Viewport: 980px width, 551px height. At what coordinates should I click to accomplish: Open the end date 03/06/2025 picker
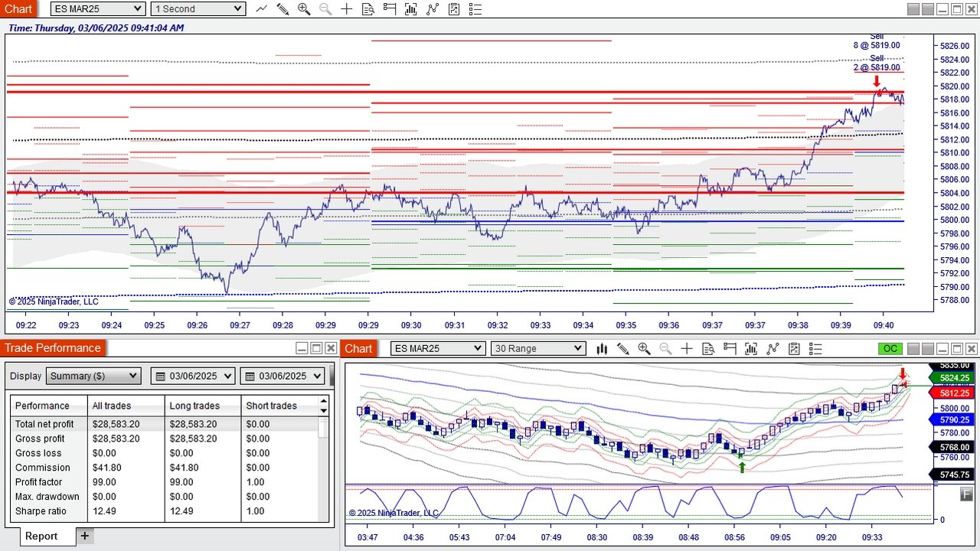(283, 376)
